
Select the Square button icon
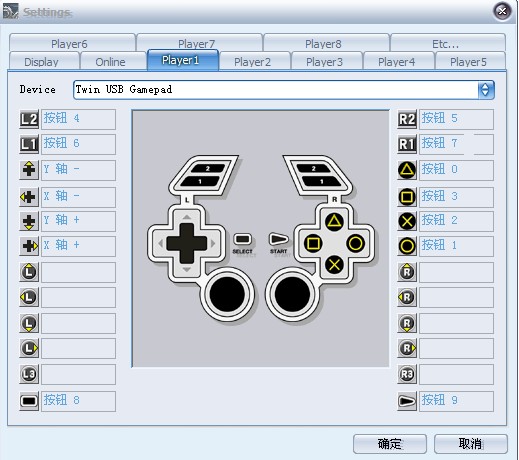point(407,197)
